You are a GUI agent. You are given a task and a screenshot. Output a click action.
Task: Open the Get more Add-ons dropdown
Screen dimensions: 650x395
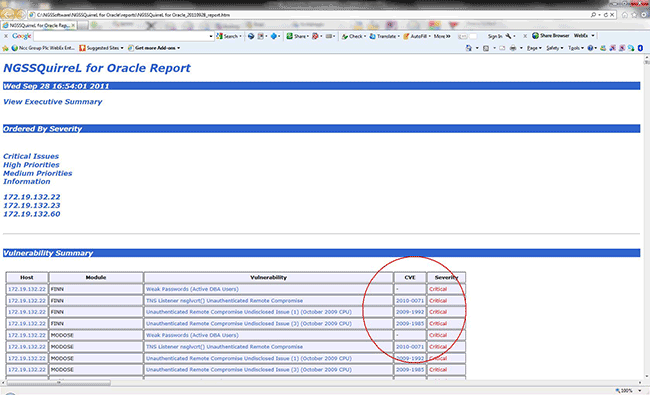tap(154, 48)
